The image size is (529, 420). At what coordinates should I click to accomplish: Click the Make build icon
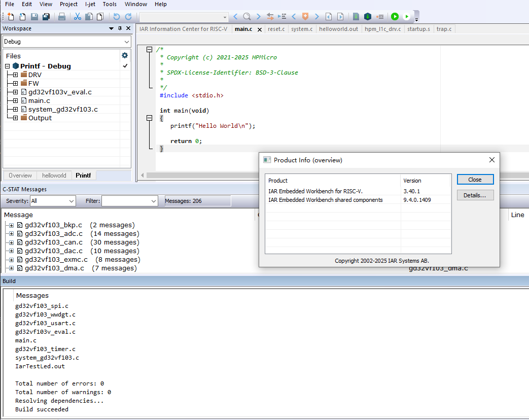click(368, 17)
